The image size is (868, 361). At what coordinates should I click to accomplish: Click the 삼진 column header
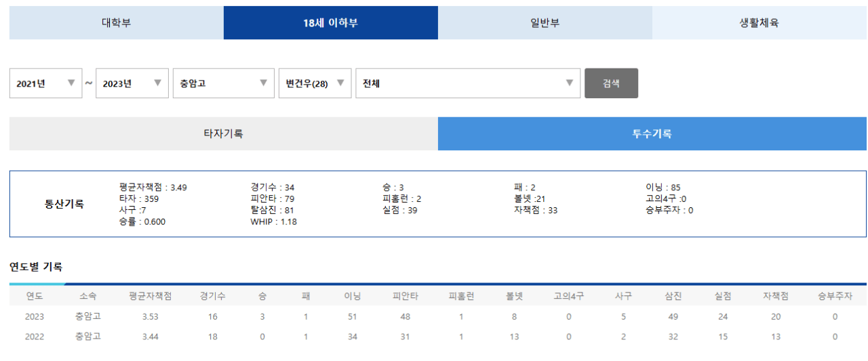pyautogui.click(x=673, y=296)
